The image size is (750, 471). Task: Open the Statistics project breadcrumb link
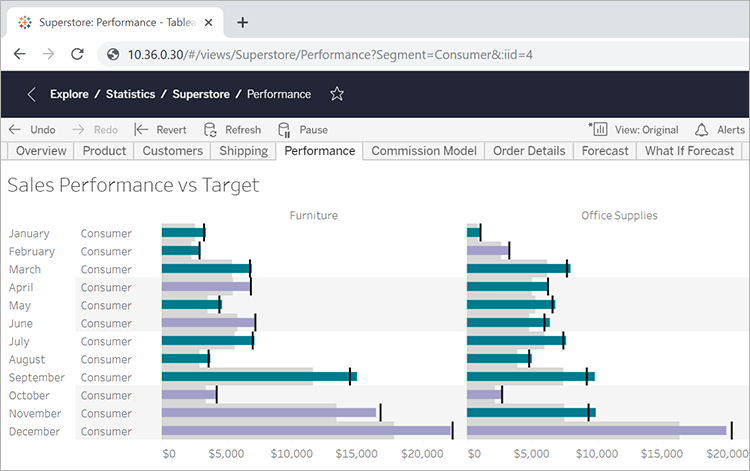131,94
